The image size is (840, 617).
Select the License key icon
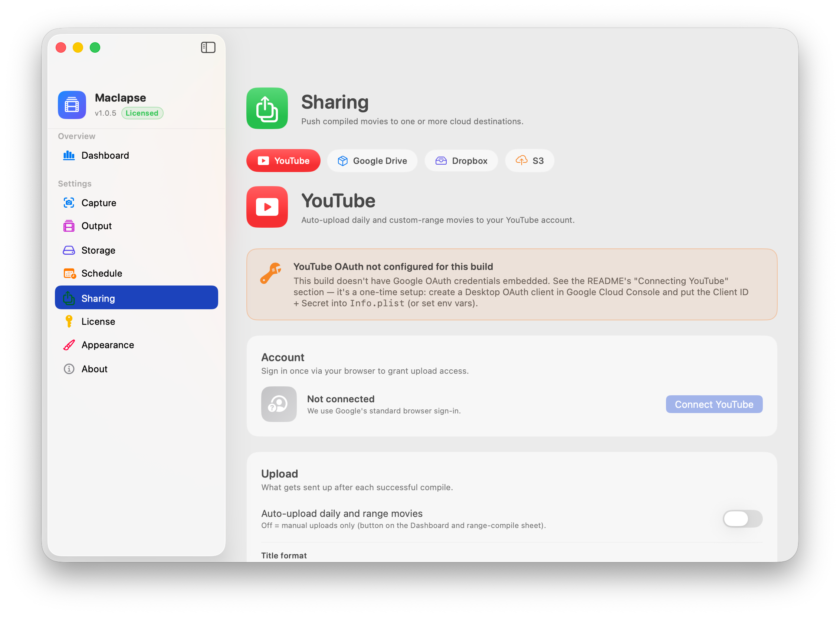[x=69, y=321]
